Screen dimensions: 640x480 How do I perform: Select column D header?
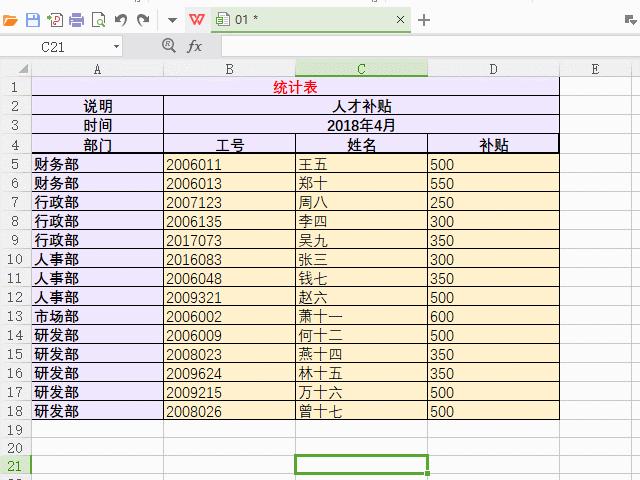click(493, 69)
